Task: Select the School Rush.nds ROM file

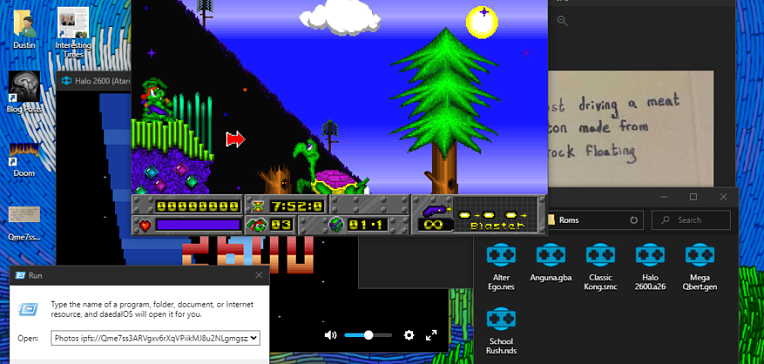Action: [501, 331]
